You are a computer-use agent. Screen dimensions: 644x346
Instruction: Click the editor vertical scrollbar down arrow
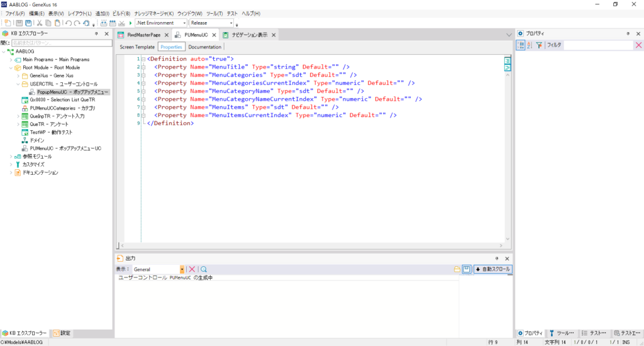coord(508,239)
